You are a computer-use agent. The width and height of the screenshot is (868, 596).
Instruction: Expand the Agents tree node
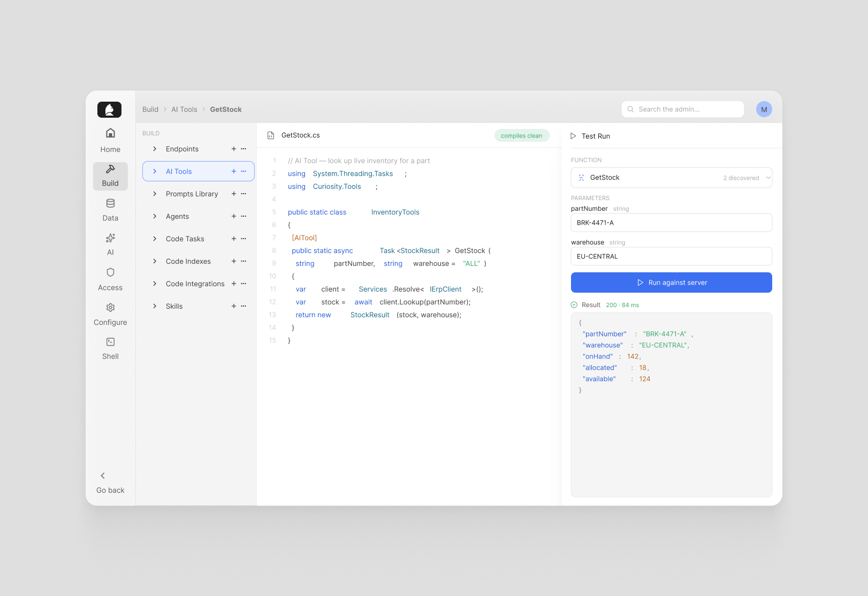click(155, 216)
